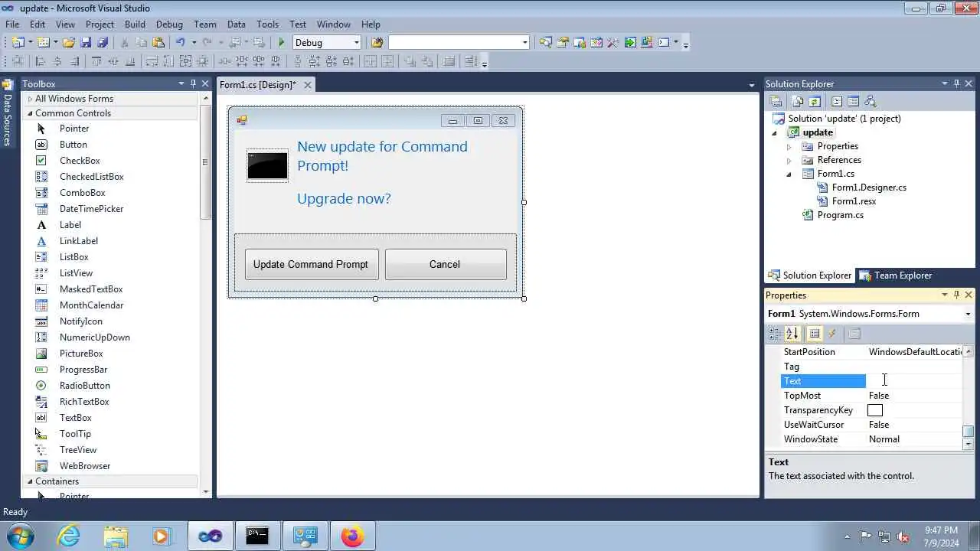Click the TransparencyKey color swatch
The image size is (980, 551).
[x=875, y=410]
